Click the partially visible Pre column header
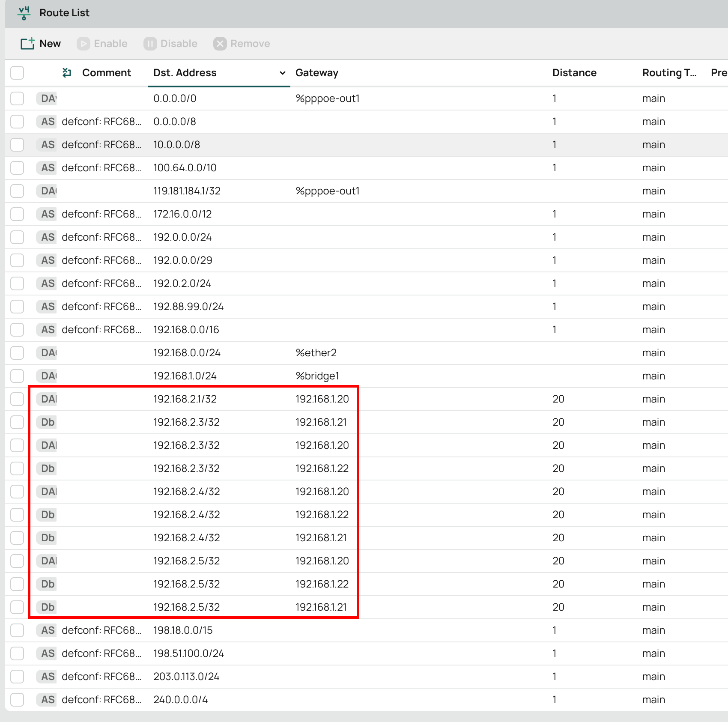The width and height of the screenshot is (728, 722). pos(719,73)
